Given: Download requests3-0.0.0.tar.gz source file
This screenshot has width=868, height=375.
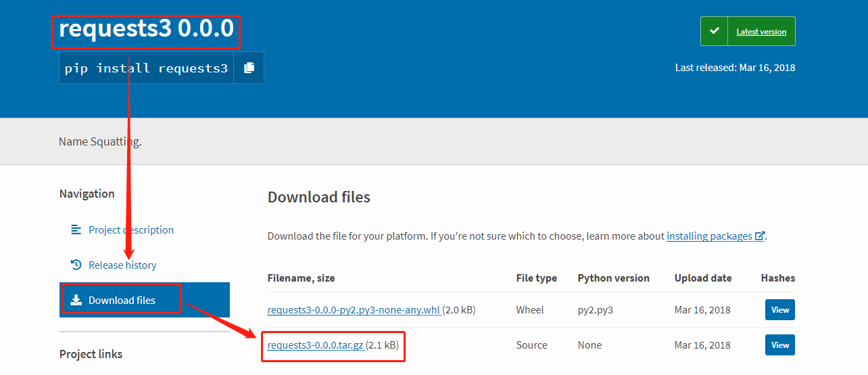Looking at the screenshot, I should click(x=316, y=345).
